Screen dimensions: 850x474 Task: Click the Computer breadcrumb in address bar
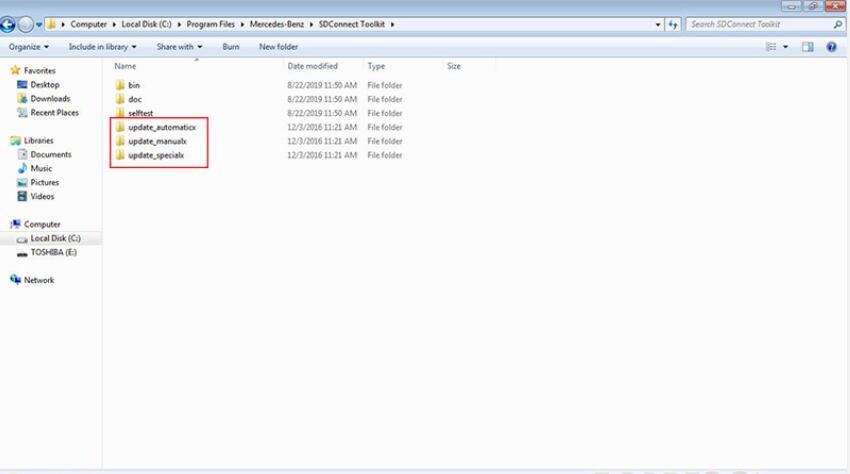coord(88,24)
